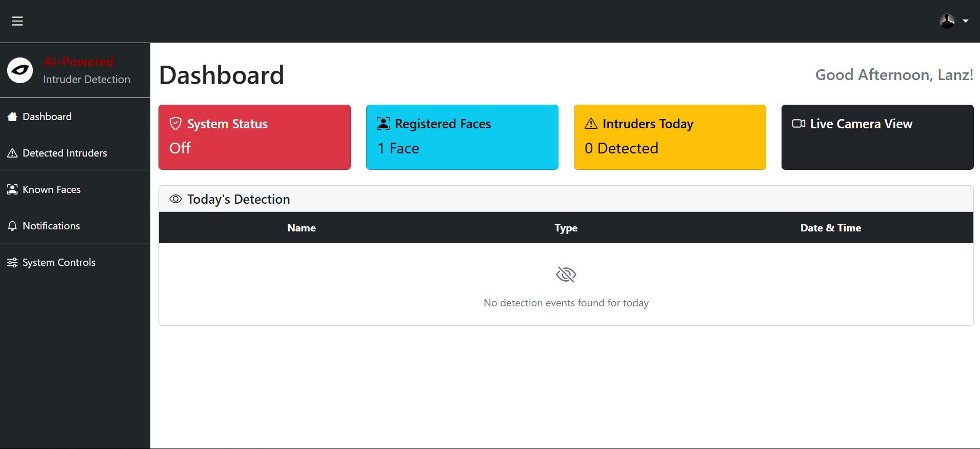Toggle the sidebar with the hamburger menu icon
Screen dimensions: 980x449
point(17,21)
